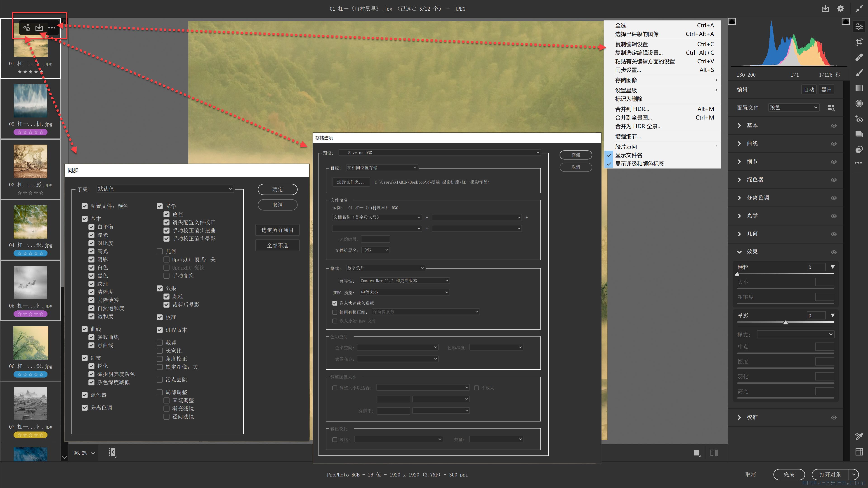Click the filmstrip save image icon

[39, 28]
